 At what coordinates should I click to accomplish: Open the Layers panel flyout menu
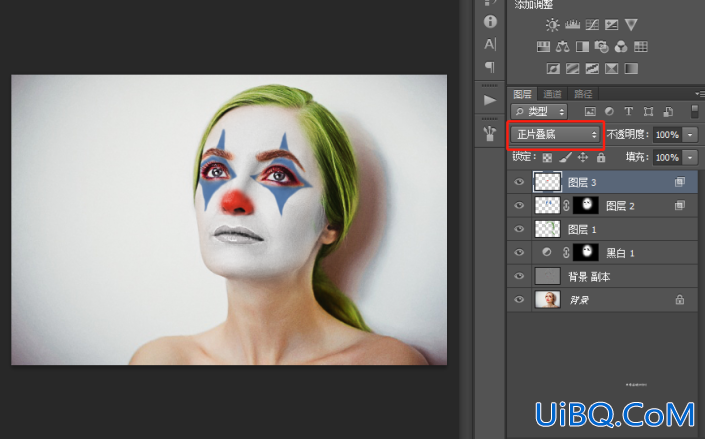pos(700,94)
